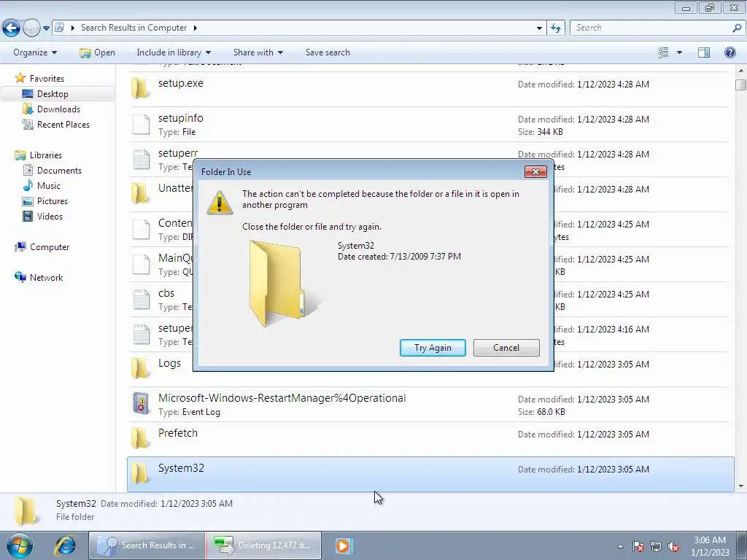The height and width of the screenshot is (560, 747).
Task: Cancel the Folder In Use dialog
Action: click(x=506, y=348)
